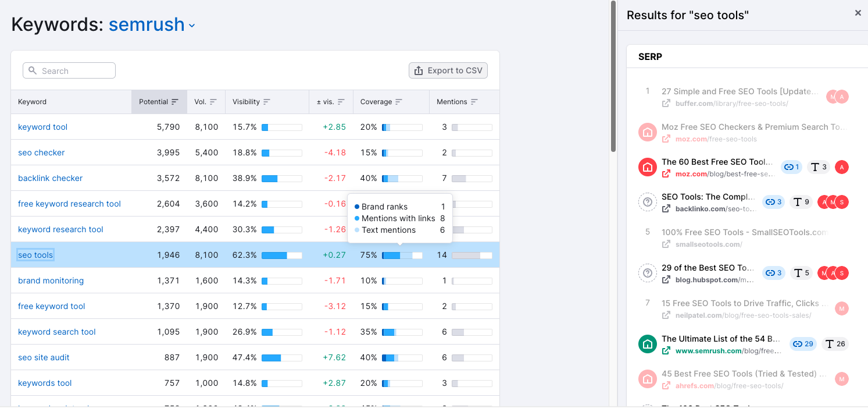Click the SERP section heading
The width and height of the screenshot is (868, 408).
pos(650,56)
